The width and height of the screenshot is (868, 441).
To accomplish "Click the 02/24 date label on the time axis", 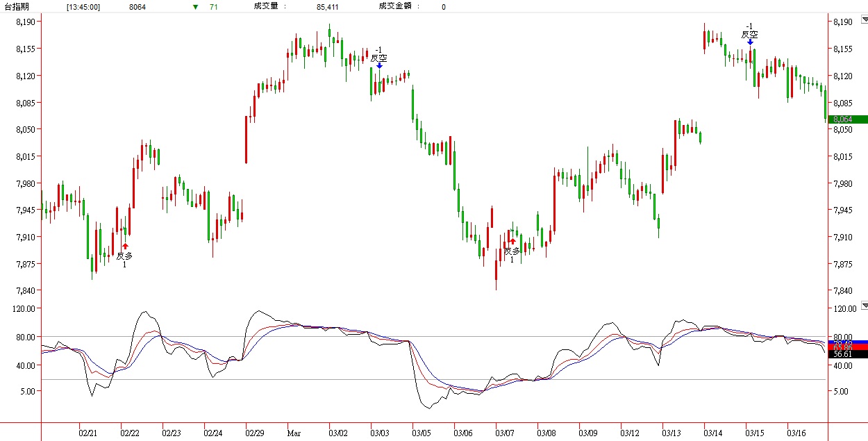I will (x=213, y=433).
